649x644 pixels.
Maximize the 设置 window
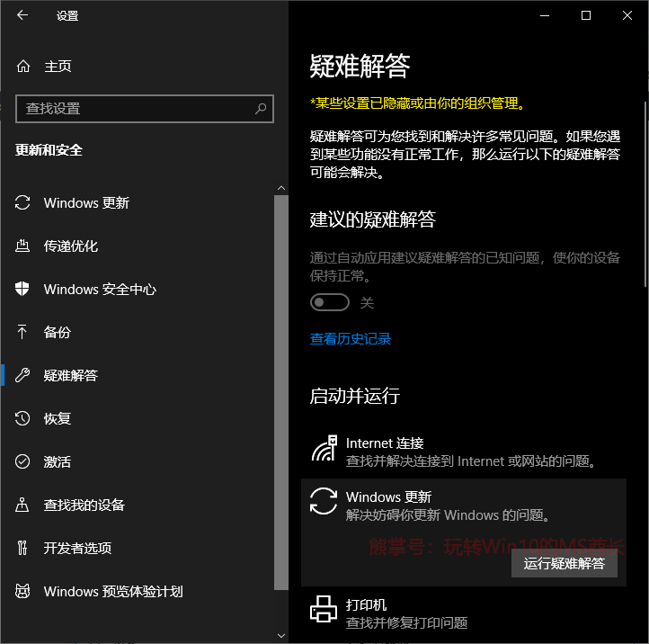[586, 15]
